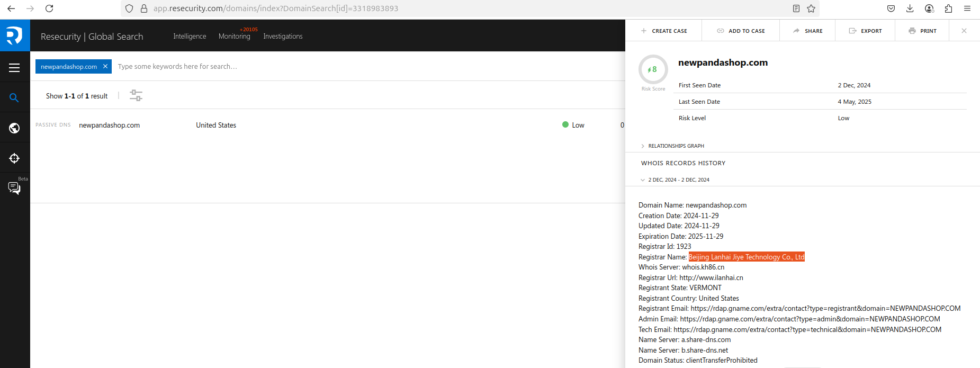Go forward with the browser forward arrow
Viewport: 980px width, 368px height.
click(30, 8)
